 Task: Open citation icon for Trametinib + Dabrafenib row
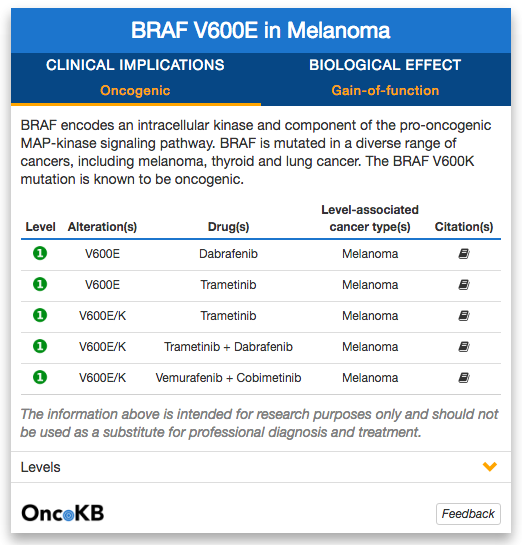pyautogui.click(x=464, y=347)
